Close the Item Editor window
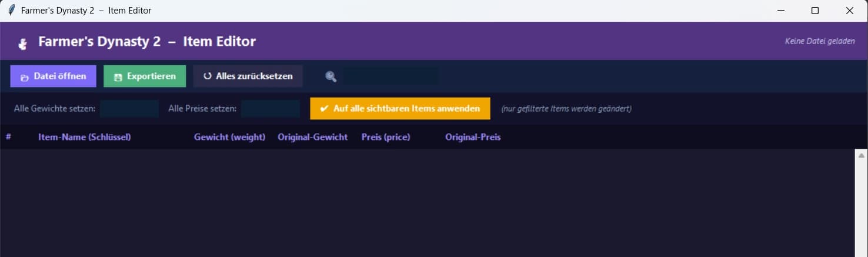868x257 pixels. [x=849, y=11]
